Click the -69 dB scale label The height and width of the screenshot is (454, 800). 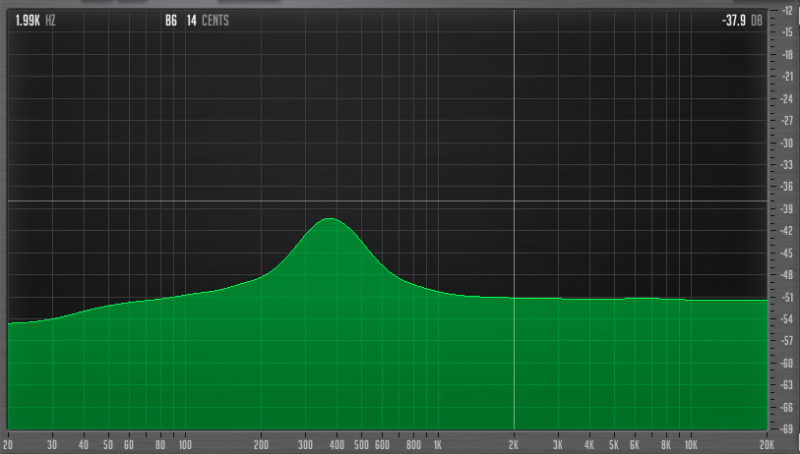[785, 429]
